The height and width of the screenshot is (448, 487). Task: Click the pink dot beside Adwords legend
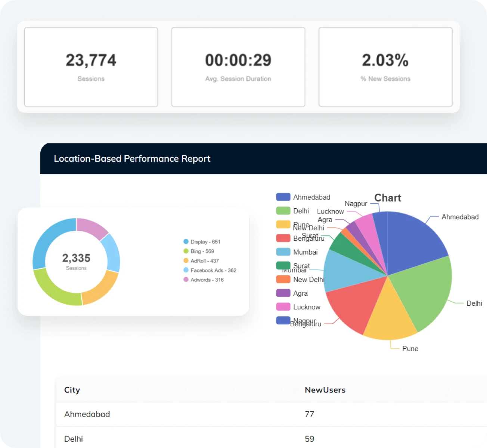point(186,280)
